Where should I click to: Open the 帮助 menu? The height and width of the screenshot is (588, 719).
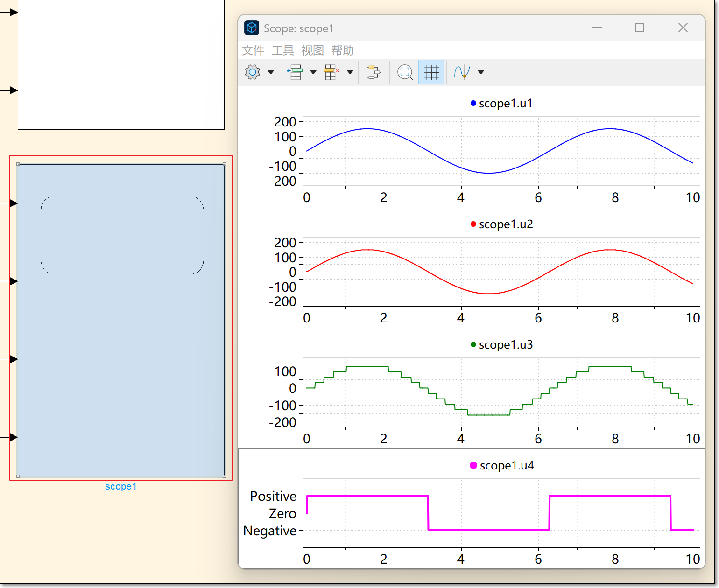(343, 50)
